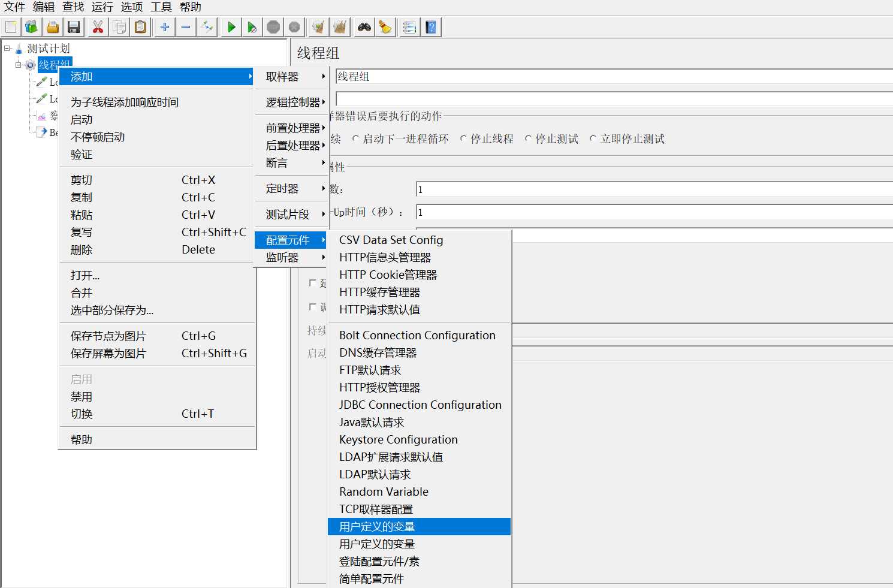Collapse the 测试计划 tree node
Screen dimensions: 893x588
tap(7, 48)
